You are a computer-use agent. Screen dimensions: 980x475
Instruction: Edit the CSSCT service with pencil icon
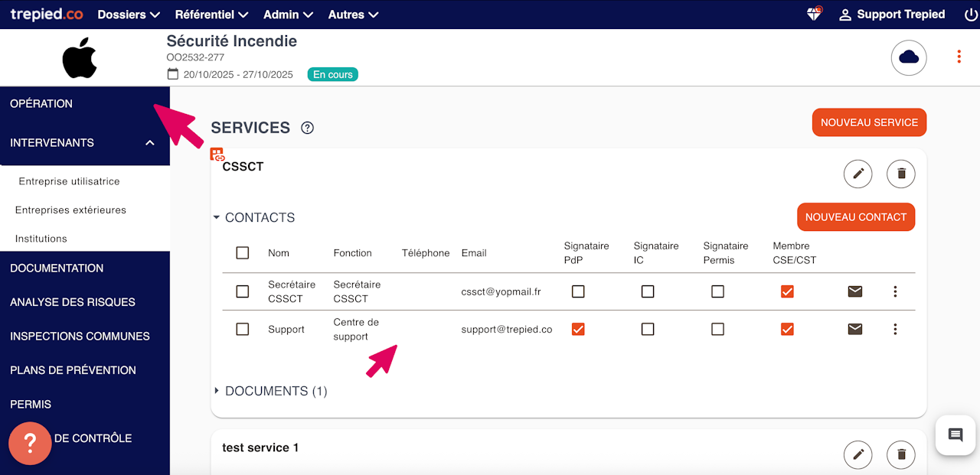857,174
